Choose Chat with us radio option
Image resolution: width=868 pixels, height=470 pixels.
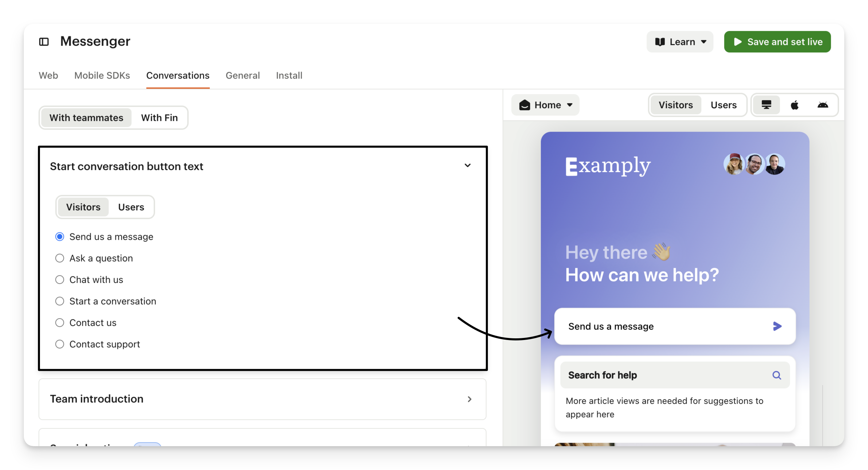pos(60,280)
